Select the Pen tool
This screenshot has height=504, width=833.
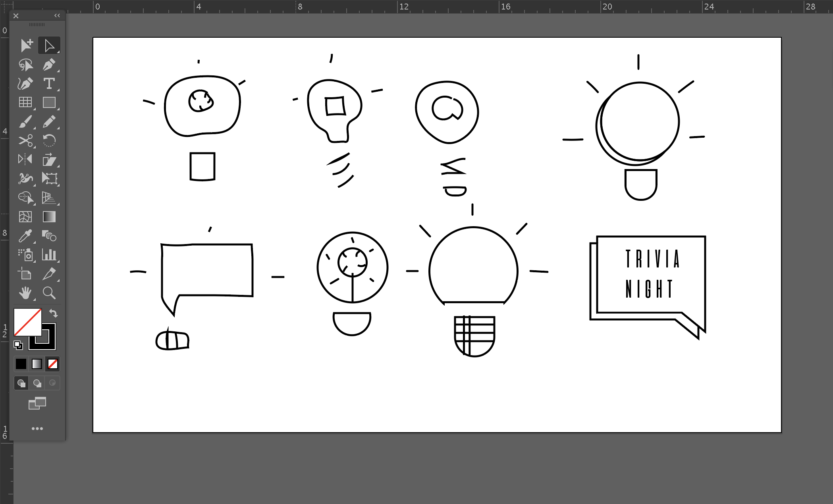[49, 65]
